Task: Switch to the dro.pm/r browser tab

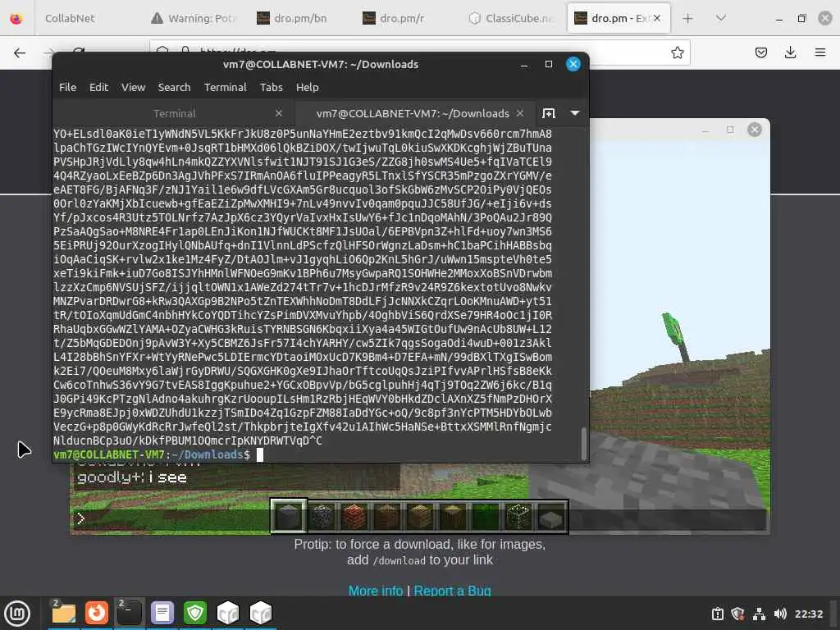Action: click(x=402, y=18)
